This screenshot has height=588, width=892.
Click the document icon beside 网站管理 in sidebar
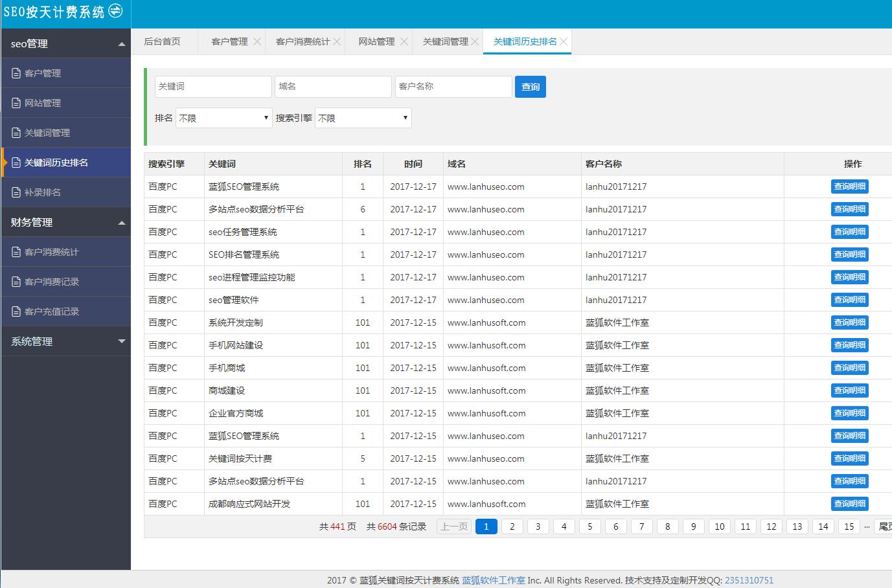point(16,103)
